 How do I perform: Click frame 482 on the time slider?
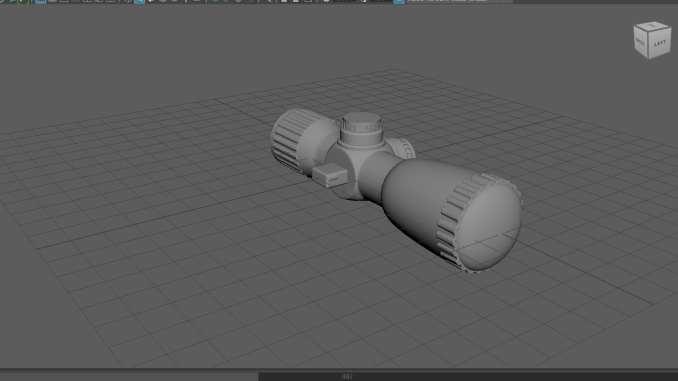tap(347, 377)
